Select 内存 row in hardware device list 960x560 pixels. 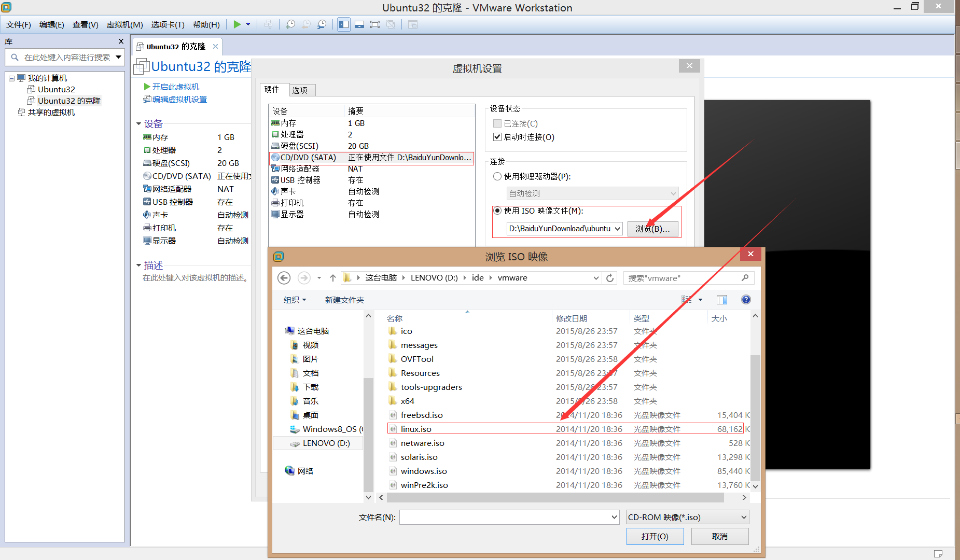(x=371, y=123)
